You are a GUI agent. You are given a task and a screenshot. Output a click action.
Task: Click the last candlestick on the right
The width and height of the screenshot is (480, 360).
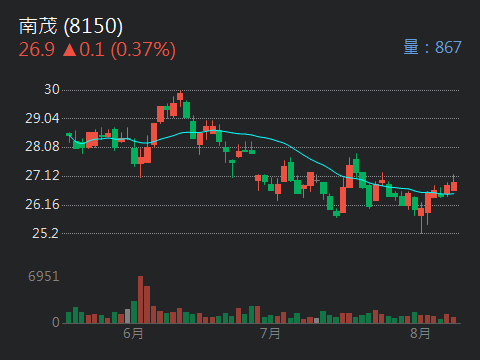pyautogui.click(x=454, y=184)
